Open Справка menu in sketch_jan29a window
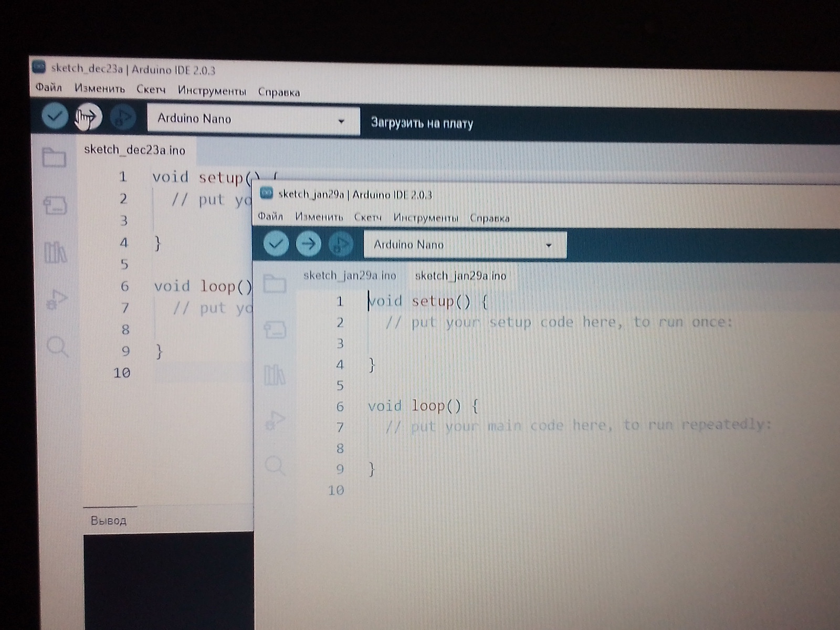This screenshot has width=840, height=630. point(489,218)
